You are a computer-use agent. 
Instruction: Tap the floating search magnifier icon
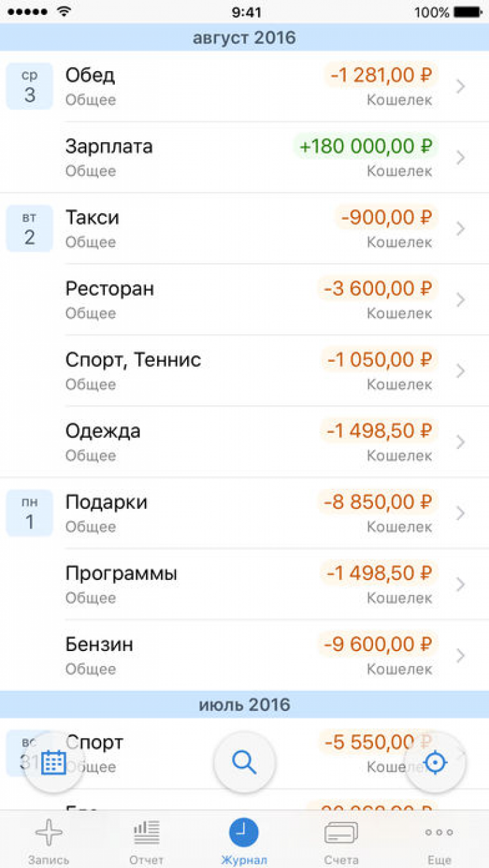(x=244, y=762)
